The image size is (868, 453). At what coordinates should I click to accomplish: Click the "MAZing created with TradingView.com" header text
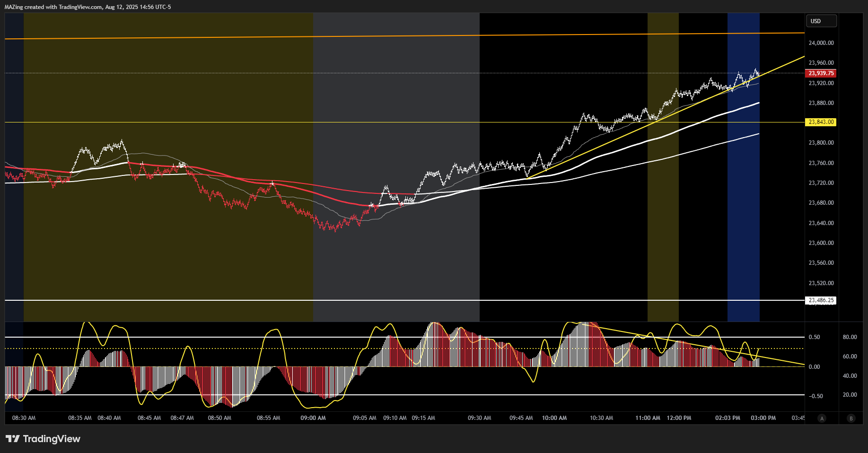53,7
